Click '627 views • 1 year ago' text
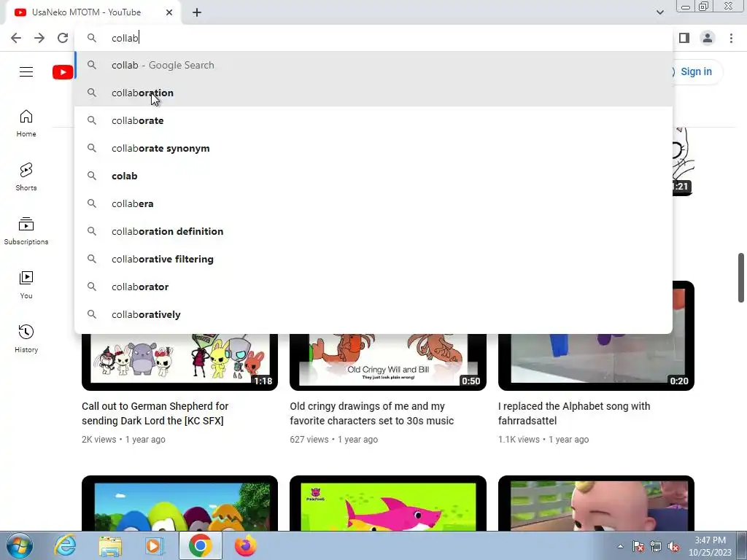This screenshot has width=747, height=560. pyautogui.click(x=333, y=440)
